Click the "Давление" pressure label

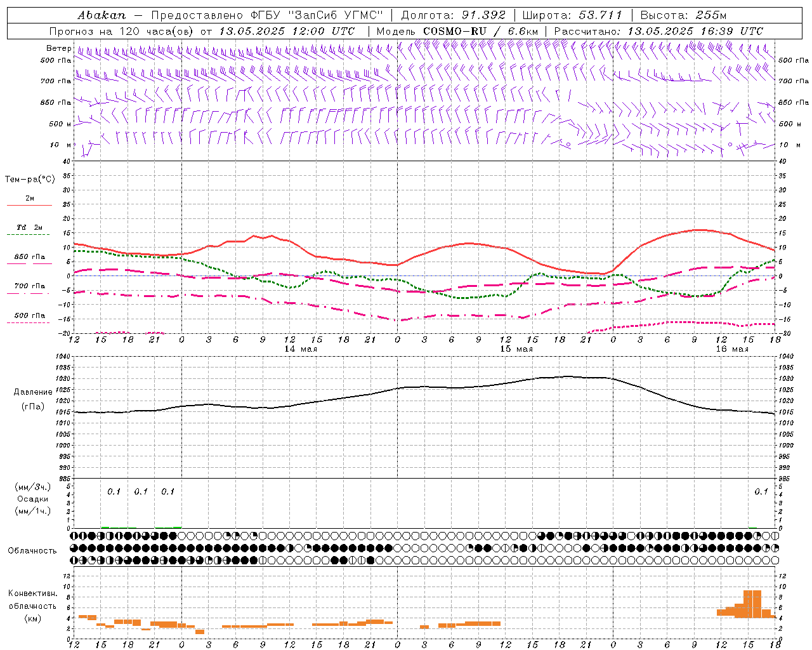[x=33, y=392]
